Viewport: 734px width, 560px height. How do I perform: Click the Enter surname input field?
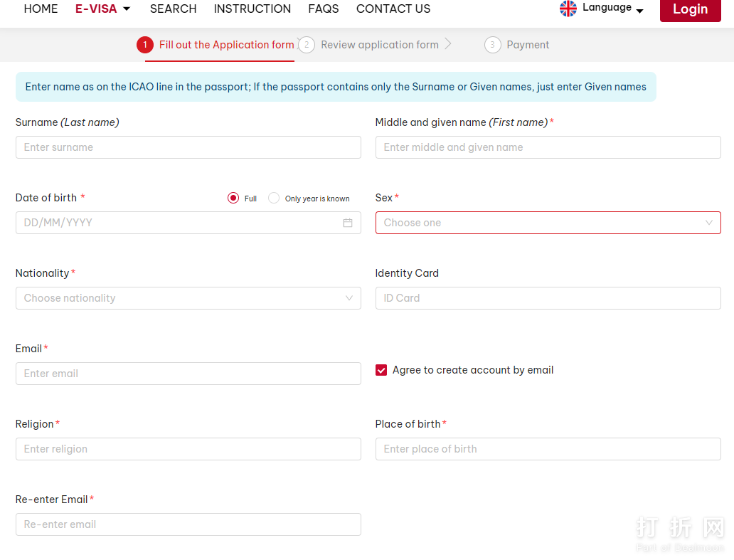pyautogui.click(x=188, y=147)
